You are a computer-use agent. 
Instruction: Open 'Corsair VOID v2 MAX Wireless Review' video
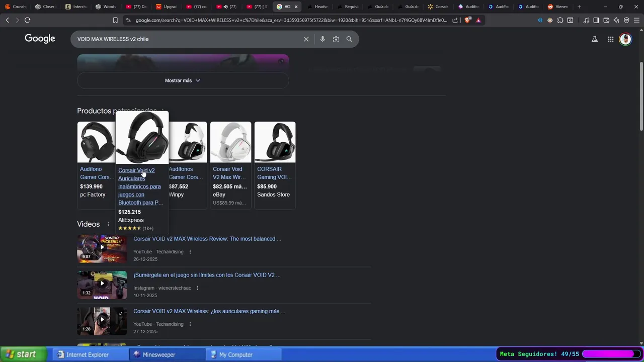tap(207, 239)
